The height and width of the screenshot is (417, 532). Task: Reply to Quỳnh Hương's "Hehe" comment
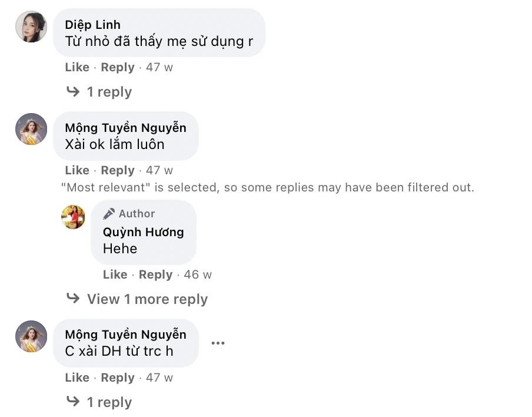[x=155, y=274]
